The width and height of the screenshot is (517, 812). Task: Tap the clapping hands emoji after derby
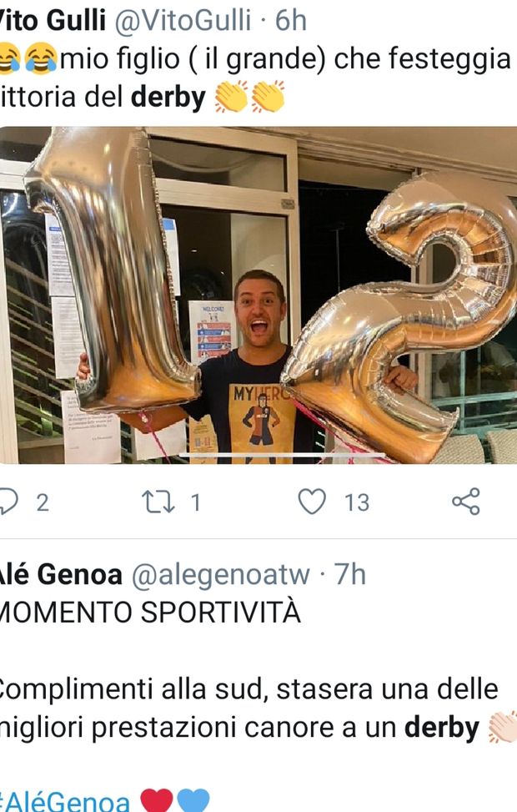(249, 96)
